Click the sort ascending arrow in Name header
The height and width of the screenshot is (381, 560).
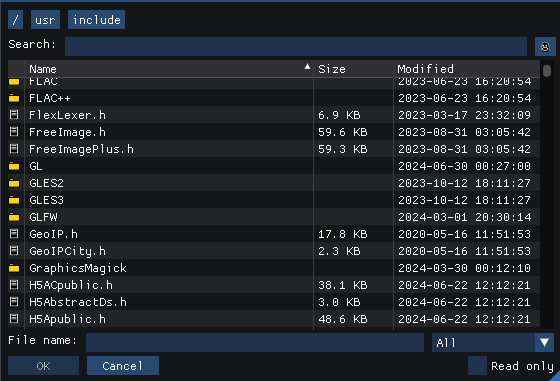click(307, 66)
